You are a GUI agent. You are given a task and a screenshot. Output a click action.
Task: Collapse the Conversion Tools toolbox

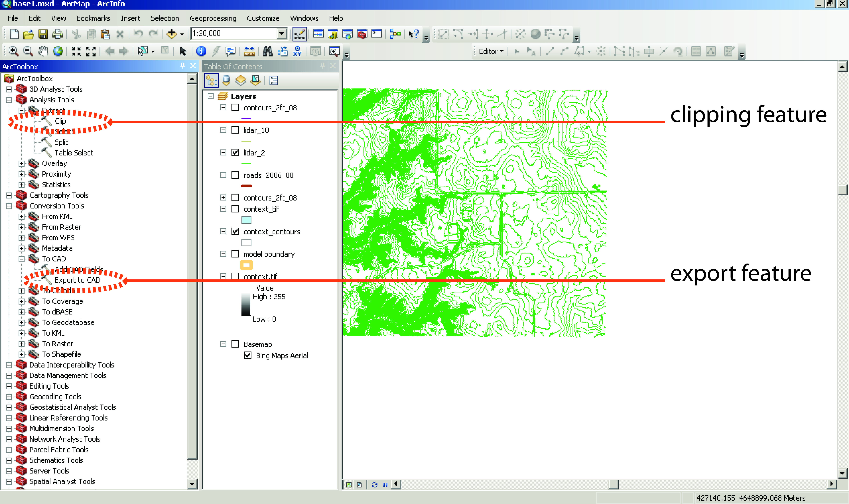[9, 206]
